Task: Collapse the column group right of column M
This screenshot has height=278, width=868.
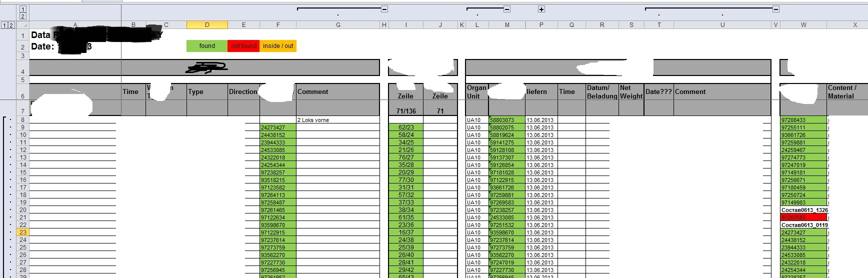Action: [507, 9]
